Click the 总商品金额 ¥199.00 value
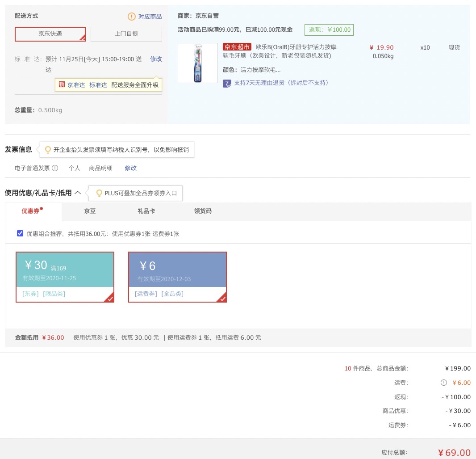The width and height of the screenshot is (476, 459). (458, 368)
